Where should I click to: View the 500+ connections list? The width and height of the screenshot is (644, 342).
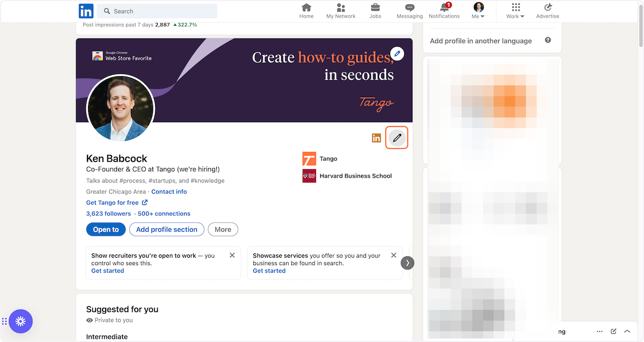[x=164, y=214]
